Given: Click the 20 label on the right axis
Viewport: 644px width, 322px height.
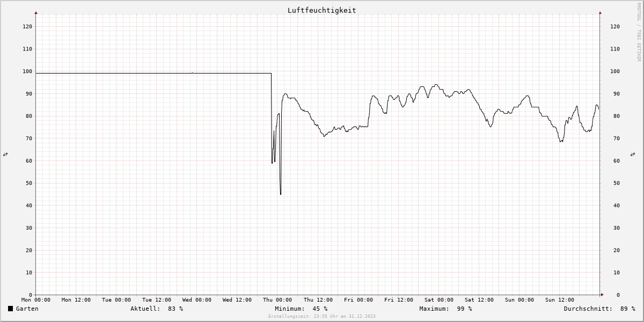Looking at the screenshot, I should [617, 250].
